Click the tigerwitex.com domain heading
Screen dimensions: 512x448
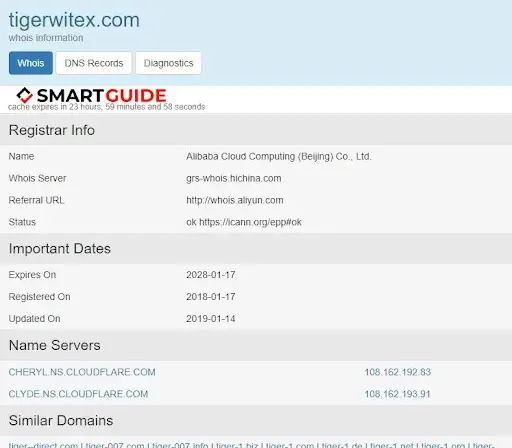[x=74, y=20]
